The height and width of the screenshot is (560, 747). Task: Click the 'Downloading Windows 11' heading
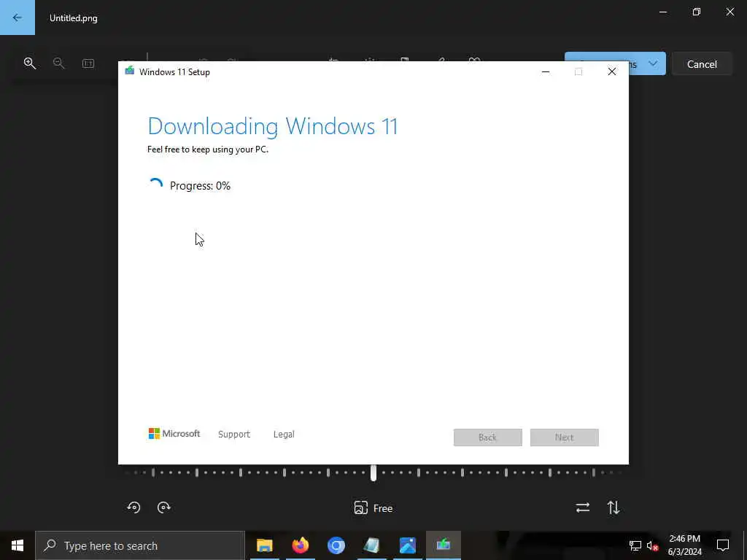tap(273, 126)
